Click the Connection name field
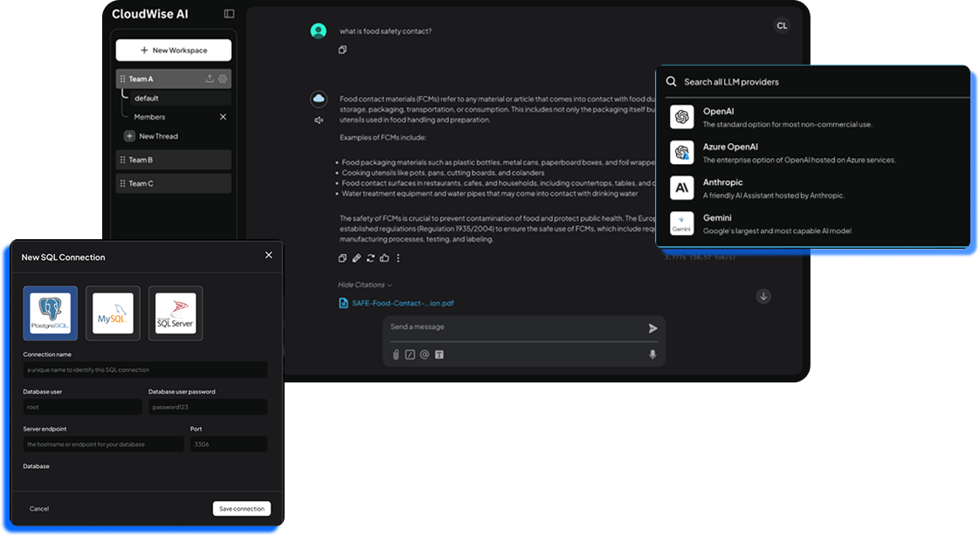 pyautogui.click(x=146, y=370)
